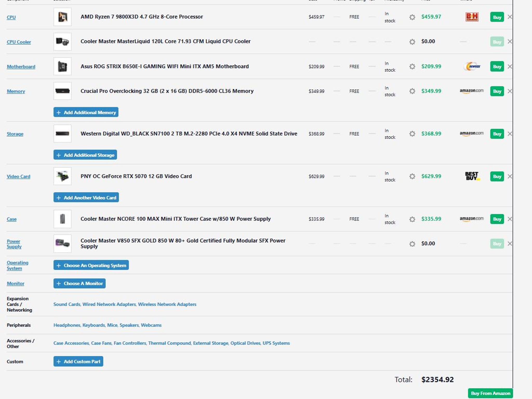Click gear icon in Memory row

(412, 91)
